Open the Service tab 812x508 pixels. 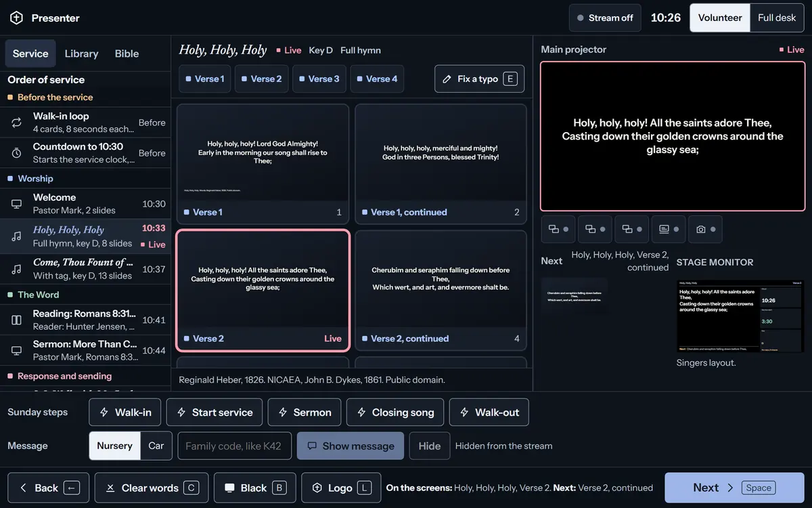[30, 54]
